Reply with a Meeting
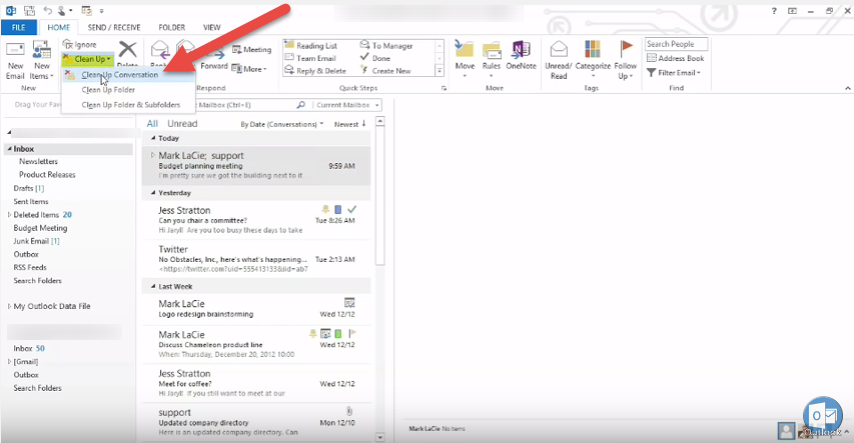 coord(252,50)
